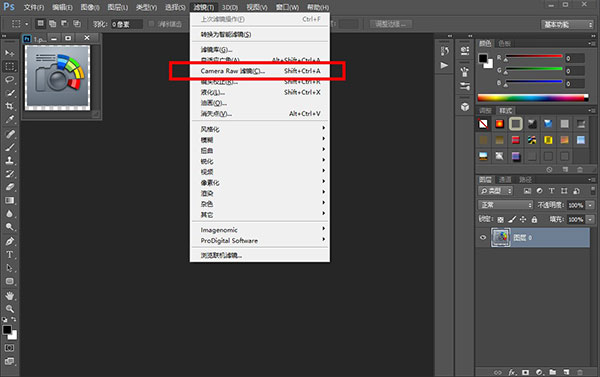600x377 pixels.
Task: Choose 液化 filter menu item
Action: (x=260, y=92)
